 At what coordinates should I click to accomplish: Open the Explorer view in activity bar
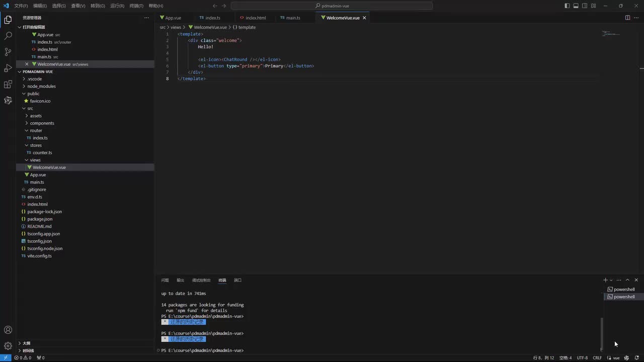pyautogui.click(x=8, y=20)
